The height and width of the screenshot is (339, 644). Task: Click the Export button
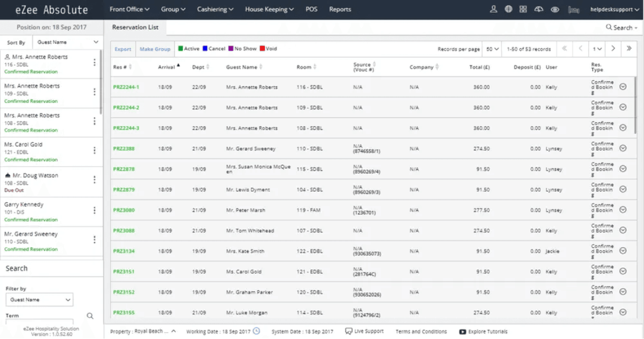tap(123, 49)
